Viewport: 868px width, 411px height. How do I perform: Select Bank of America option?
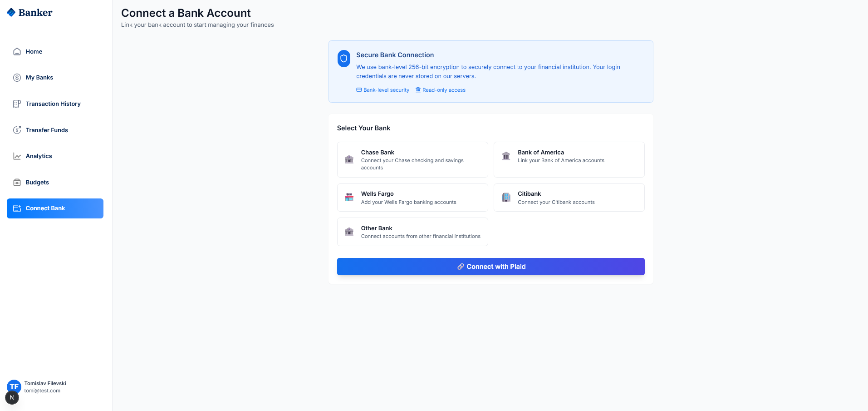569,159
